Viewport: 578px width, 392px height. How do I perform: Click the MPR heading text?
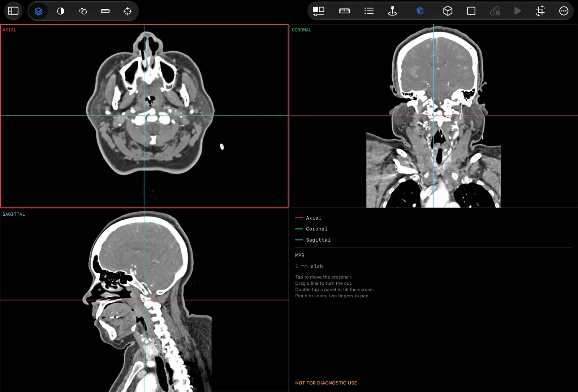coord(300,255)
